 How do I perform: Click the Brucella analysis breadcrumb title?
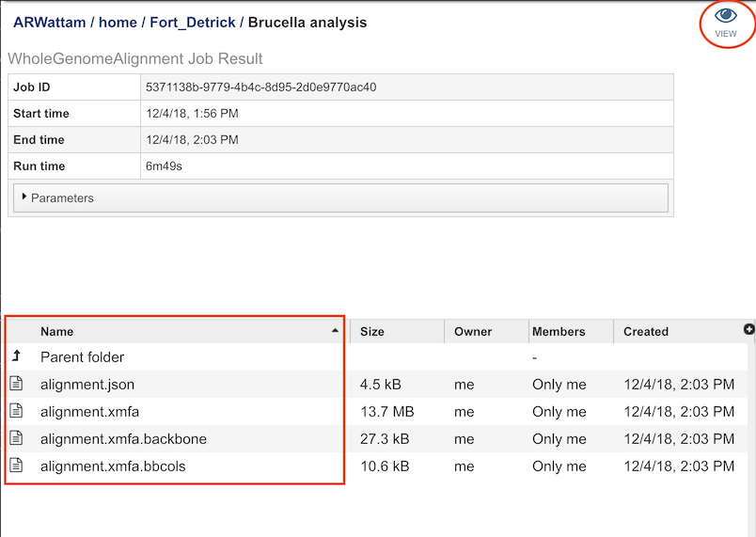(x=307, y=23)
